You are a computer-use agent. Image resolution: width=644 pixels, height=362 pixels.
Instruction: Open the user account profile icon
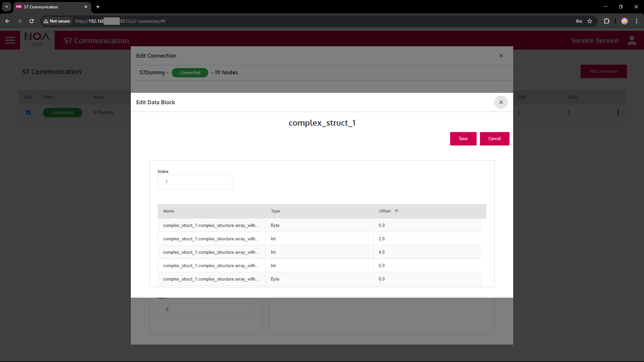(x=632, y=41)
